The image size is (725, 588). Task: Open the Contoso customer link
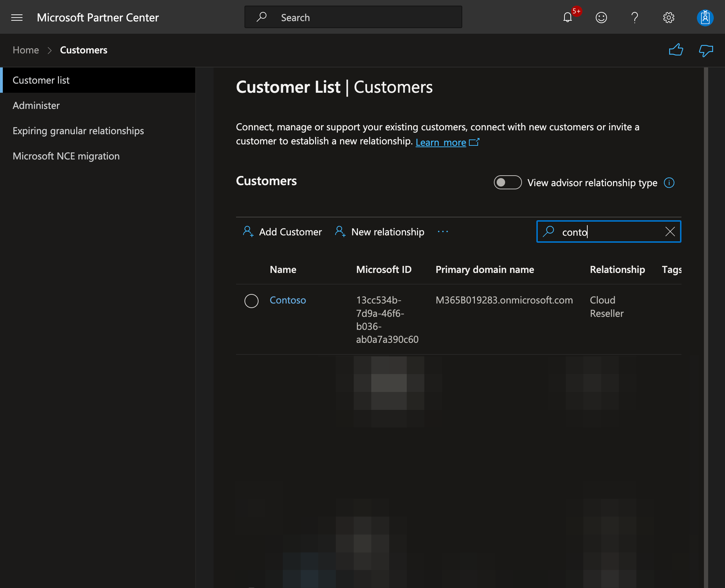[288, 300]
